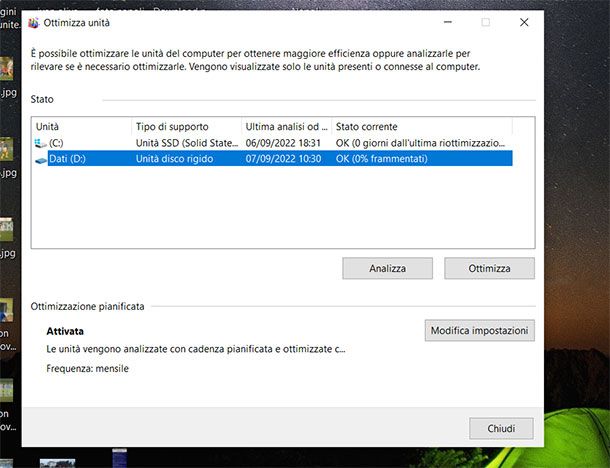The height and width of the screenshot is (468, 610).
Task: Close the Ottimizza unità window
Action: tap(524, 22)
